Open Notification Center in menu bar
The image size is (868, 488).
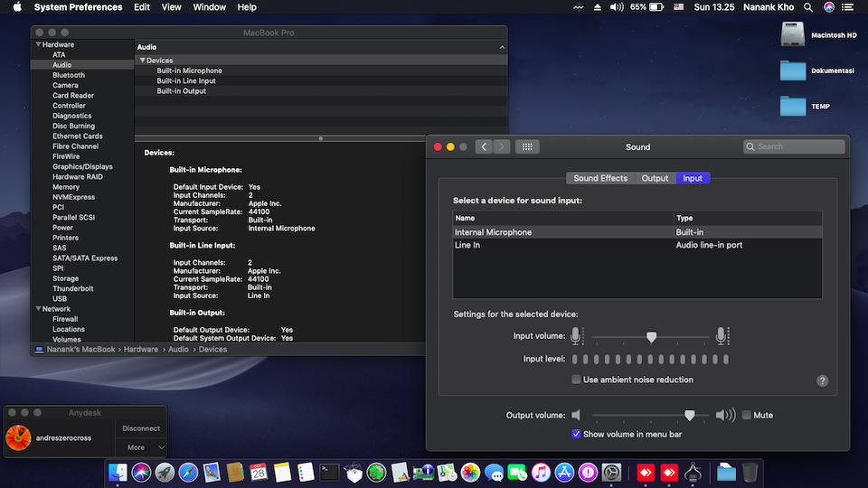[x=847, y=7]
